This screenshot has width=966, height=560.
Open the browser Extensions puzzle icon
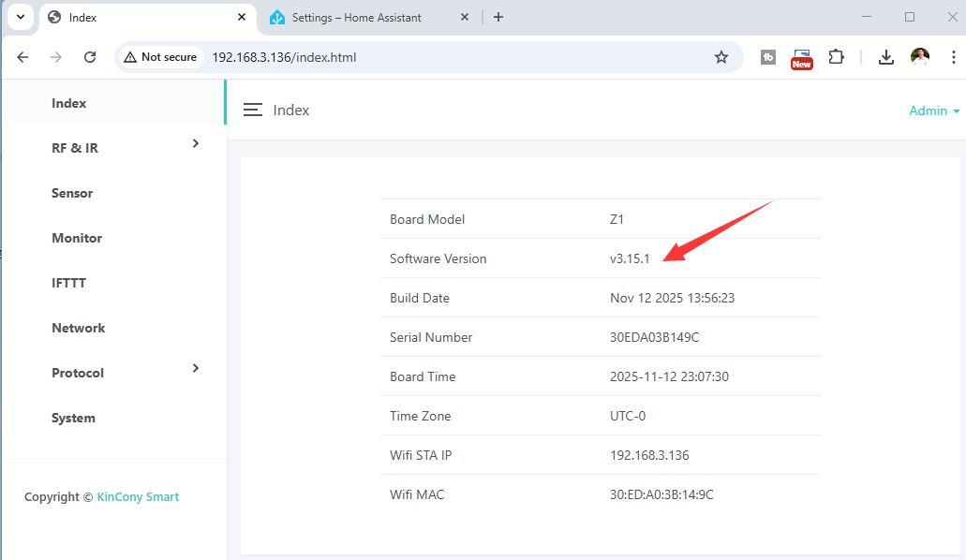pos(836,57)
